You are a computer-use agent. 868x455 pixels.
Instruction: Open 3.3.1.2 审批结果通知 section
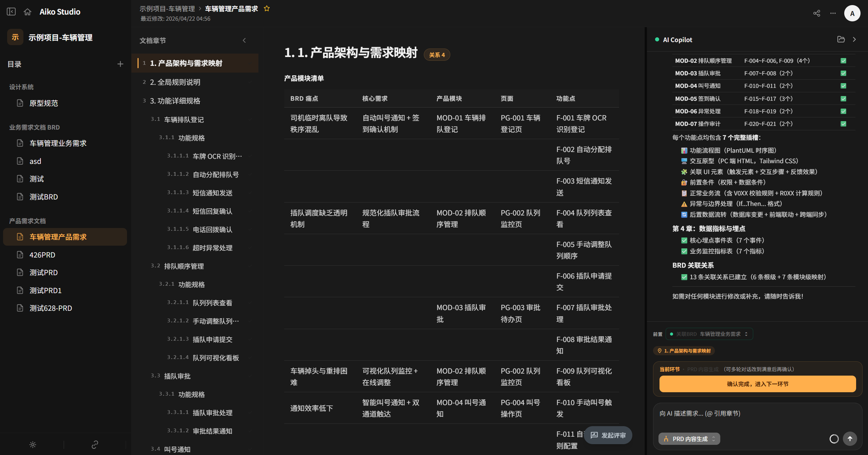click(195, 431)
